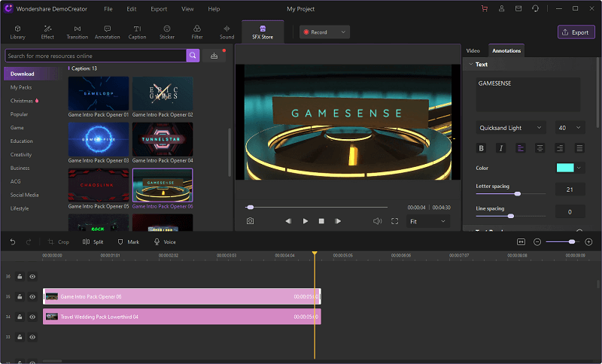Select the Split tool in timeline toolbar
This screenshot has height=364, width=602.
[x=93, y=242]
